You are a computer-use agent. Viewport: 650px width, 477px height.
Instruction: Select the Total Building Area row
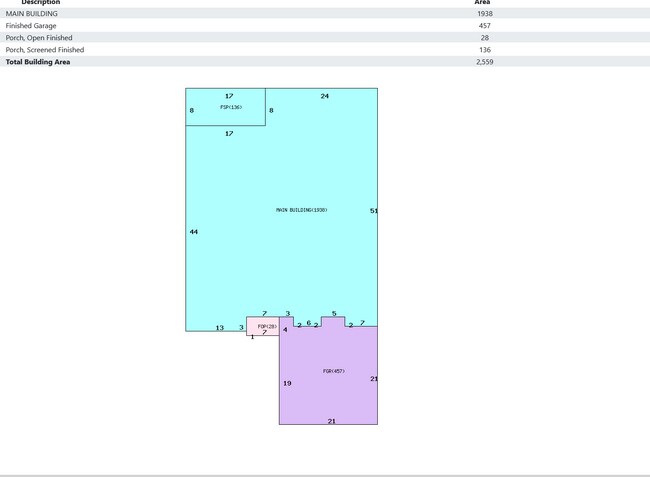pyautogui.click(x=325, y=61)
